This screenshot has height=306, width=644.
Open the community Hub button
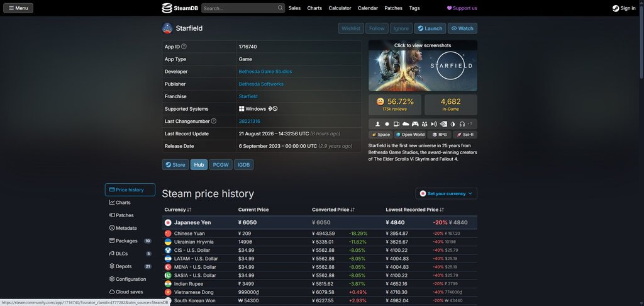pyautogui.click(x=199, y=164)
